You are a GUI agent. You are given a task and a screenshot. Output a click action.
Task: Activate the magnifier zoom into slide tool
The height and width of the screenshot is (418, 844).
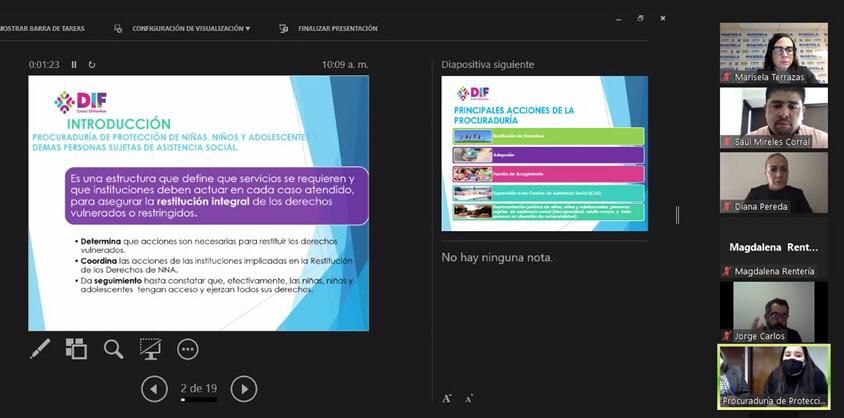coord(114,349)
